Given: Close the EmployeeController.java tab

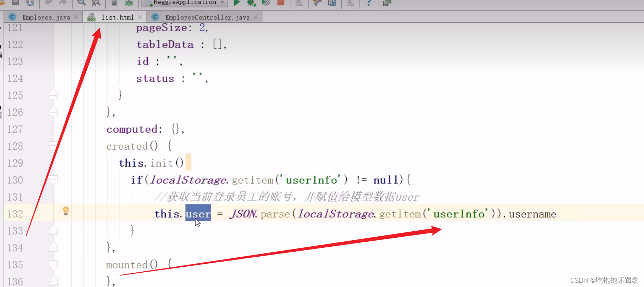Looking at the screenshot, I should pos(256,17).
